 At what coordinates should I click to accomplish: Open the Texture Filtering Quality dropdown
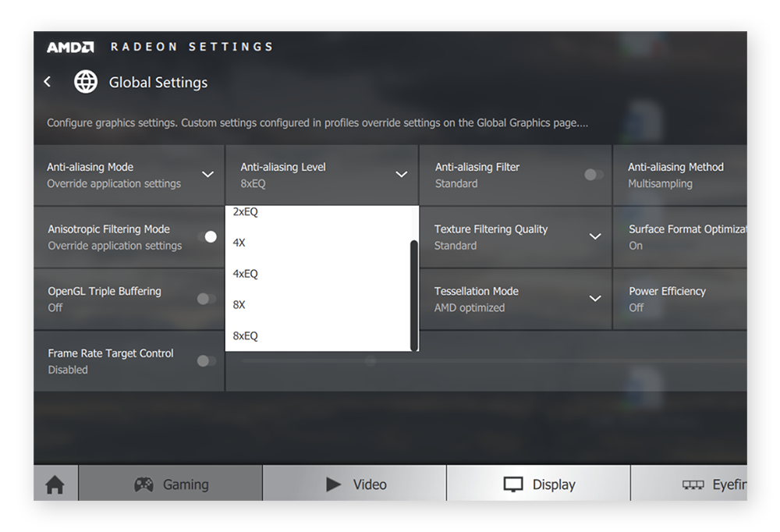coord(516,237)
